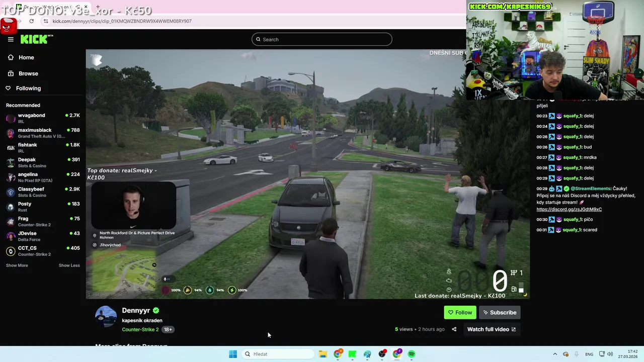Screen dimensions: 644x362
Task: Close the Dennyyr Kick browser tab
Action: pyautogui.click(x=86, y=7)
